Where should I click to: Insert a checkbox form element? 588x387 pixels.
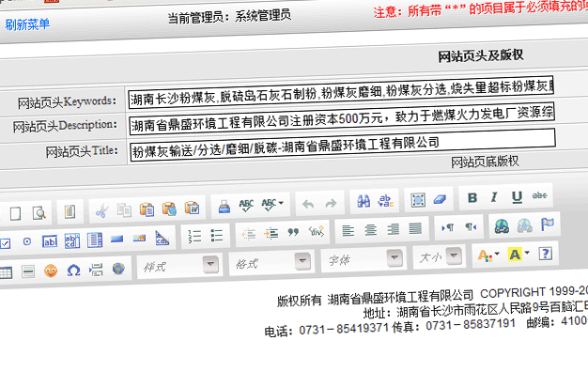click(x=5, y=243)
